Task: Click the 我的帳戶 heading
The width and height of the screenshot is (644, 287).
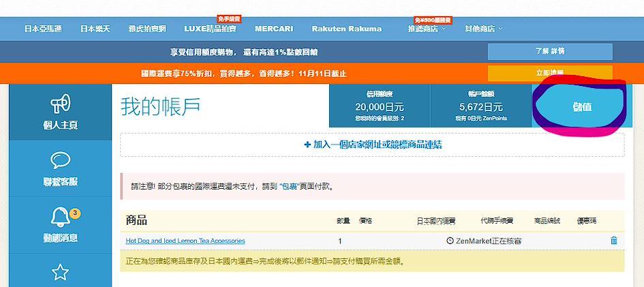Action: click(161, 106)
